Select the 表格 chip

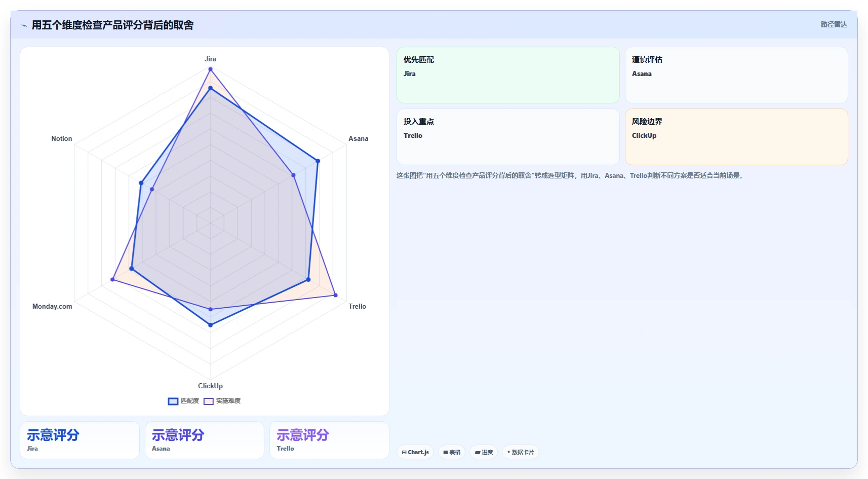tap(452, 452)
